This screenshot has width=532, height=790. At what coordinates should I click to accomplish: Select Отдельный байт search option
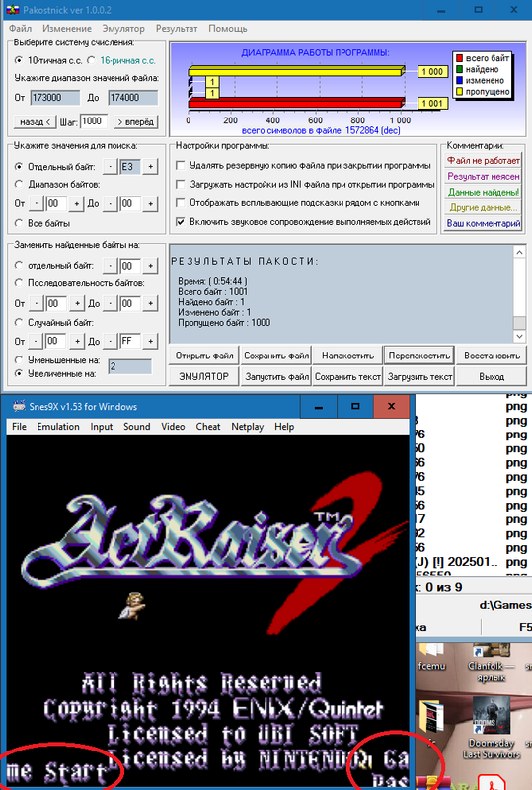point(19,166)
